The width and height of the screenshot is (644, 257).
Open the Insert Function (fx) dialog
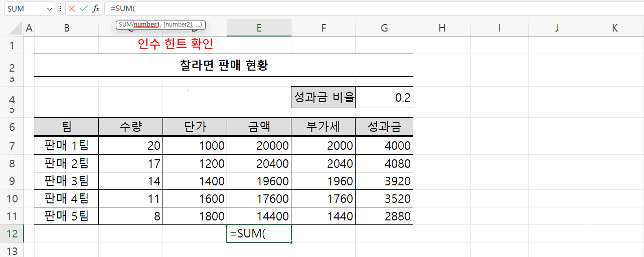(x=96, y=9)
